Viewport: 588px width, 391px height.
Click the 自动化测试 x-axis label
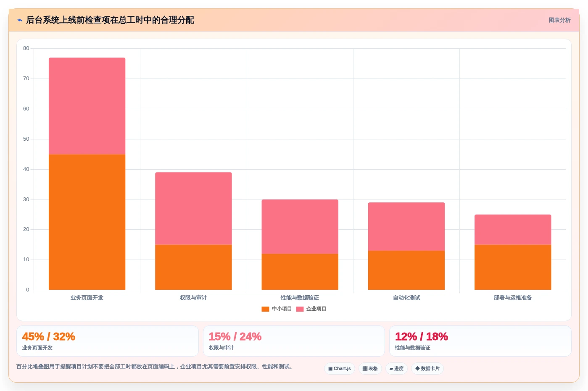[406, 298]
